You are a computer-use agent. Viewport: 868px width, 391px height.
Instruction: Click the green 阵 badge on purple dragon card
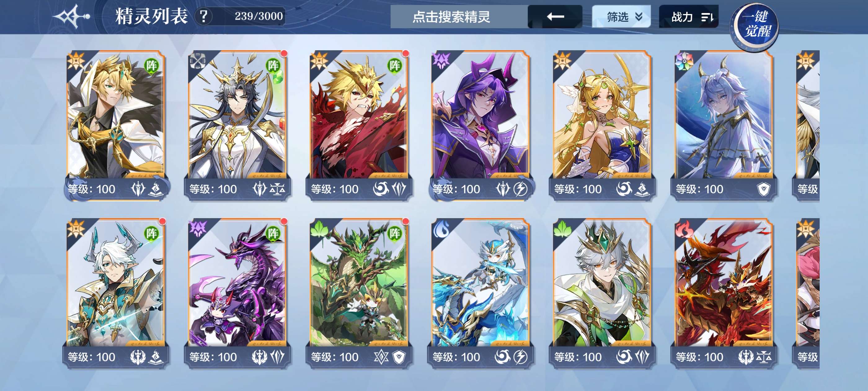point(273,233)
